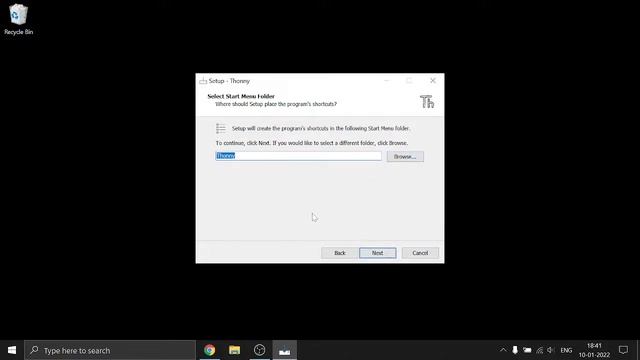Image resolution: width=640 pixels, height=360 pixels.
Task: Open the notification action center
Action: 623,350
